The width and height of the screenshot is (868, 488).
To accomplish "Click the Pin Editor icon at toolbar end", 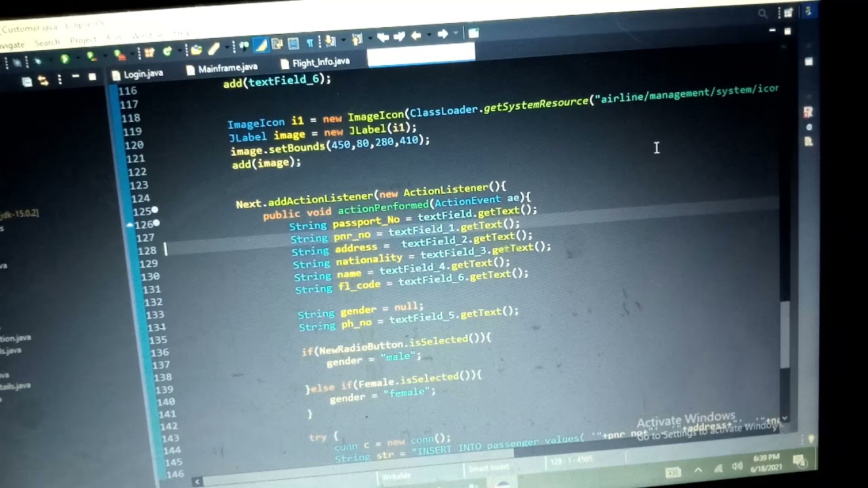I will 473,33.
